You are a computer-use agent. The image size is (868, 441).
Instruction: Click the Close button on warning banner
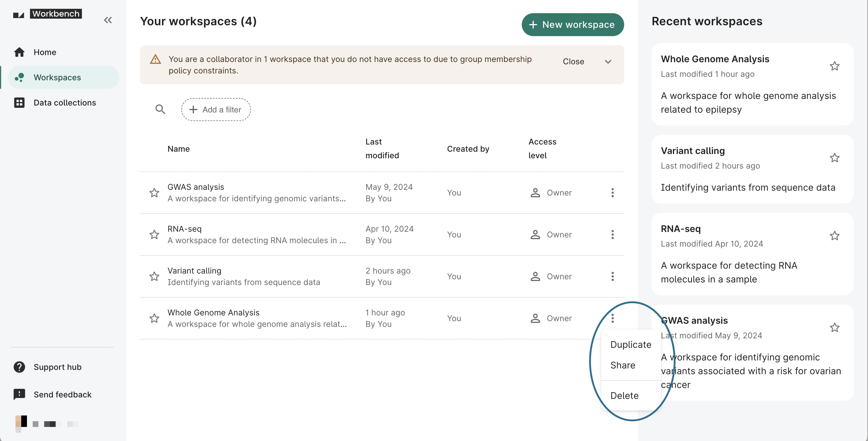tap(574, 61)
